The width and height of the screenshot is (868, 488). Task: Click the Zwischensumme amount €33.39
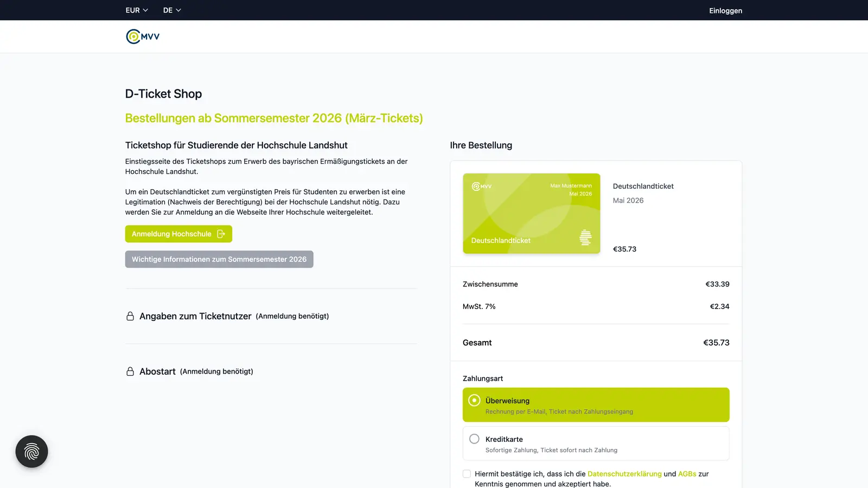717,284
